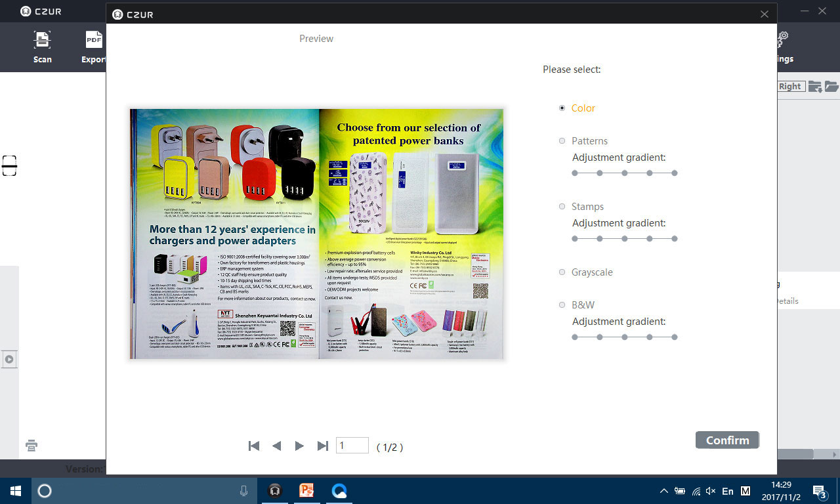The width and height of the screenshot is (840, 504).
Task: Click the horizontal scrollbar at bottom right
Action: point(795,454)
